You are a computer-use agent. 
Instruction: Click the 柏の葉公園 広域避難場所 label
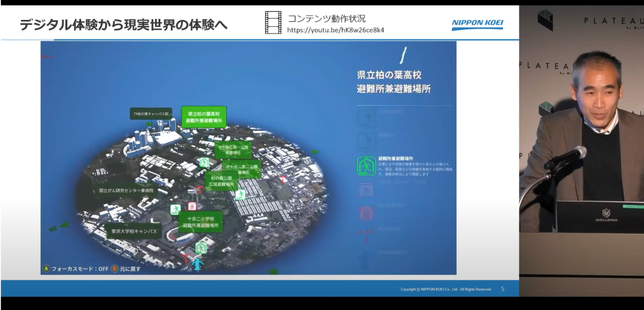[x=221, y=181]
